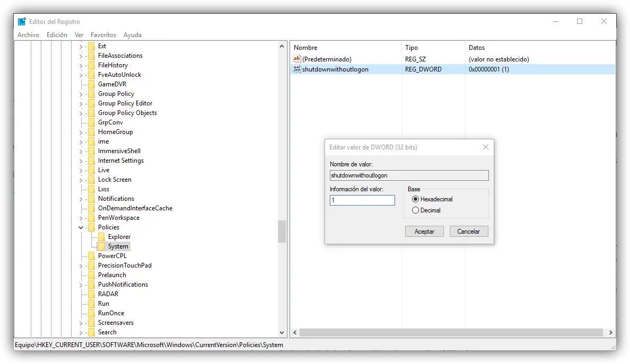630x364 pixels.
Task: Open the Ayuda menu
Action: [x=132, y=35]
